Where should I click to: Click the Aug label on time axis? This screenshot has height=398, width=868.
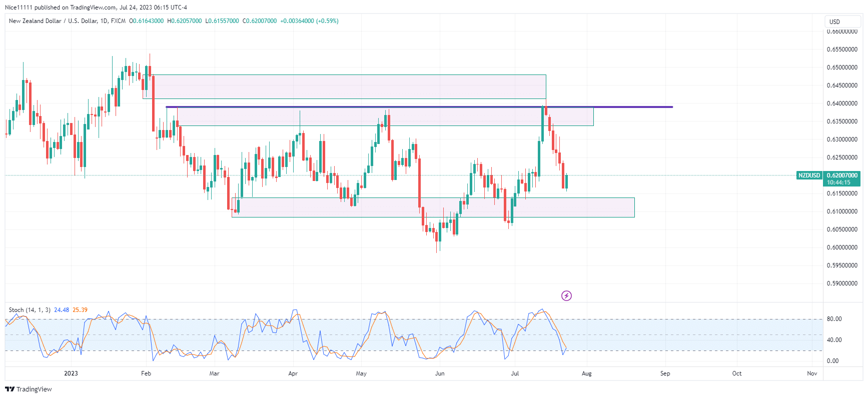pos(587,373)
